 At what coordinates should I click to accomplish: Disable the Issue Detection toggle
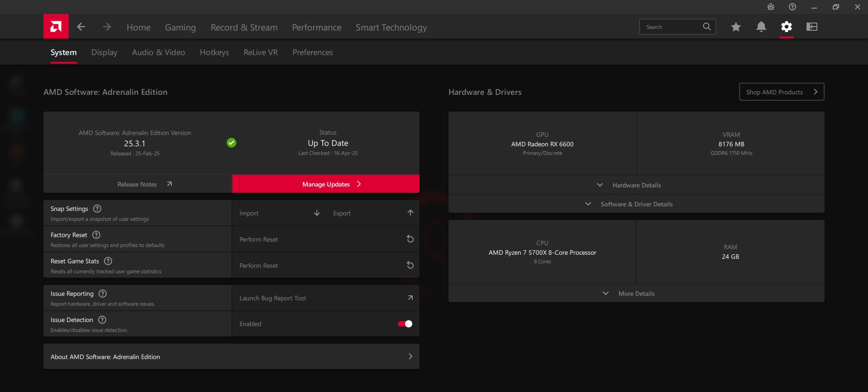(x=405, y=324)
